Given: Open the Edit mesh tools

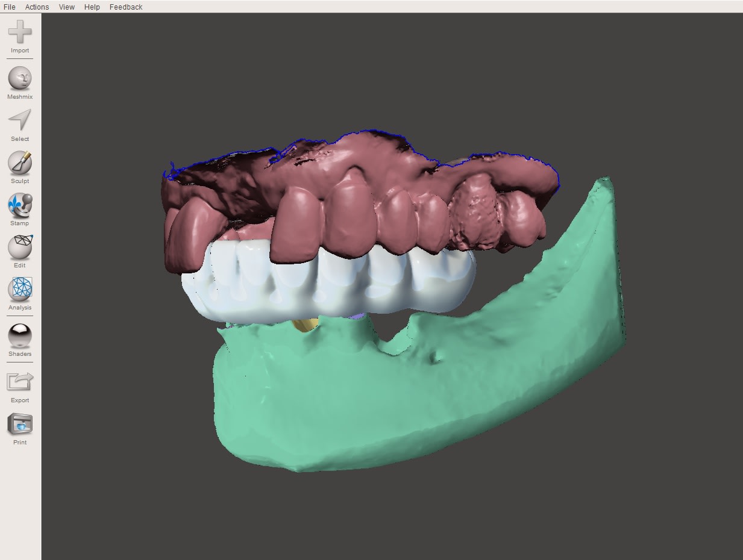Looking at the screenshot, I should coord(20,247).
